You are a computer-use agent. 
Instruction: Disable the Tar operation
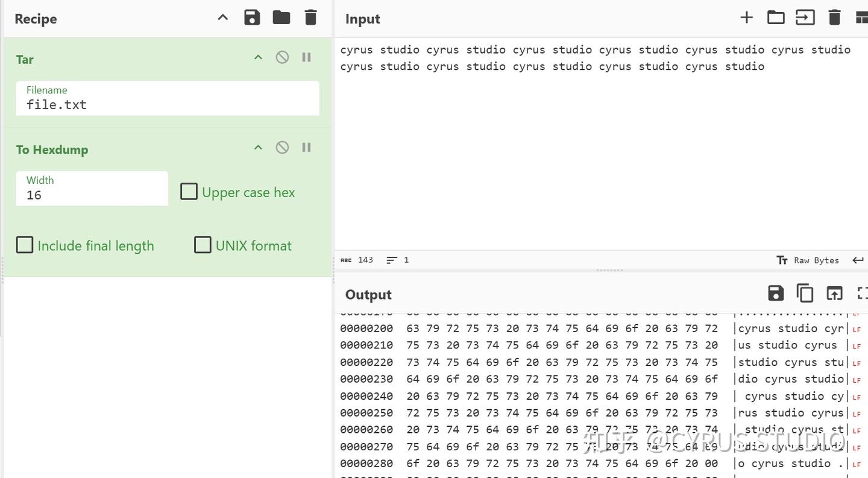pos(282,57)
